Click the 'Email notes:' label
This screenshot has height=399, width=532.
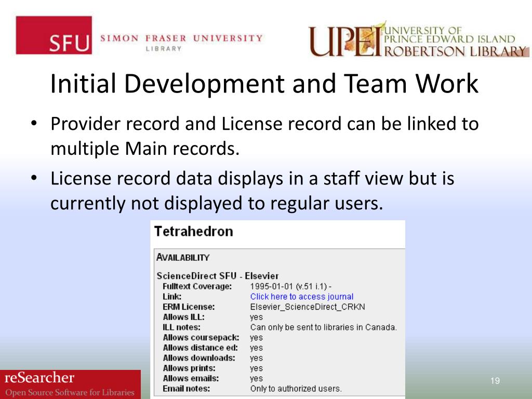pos(187,389)
